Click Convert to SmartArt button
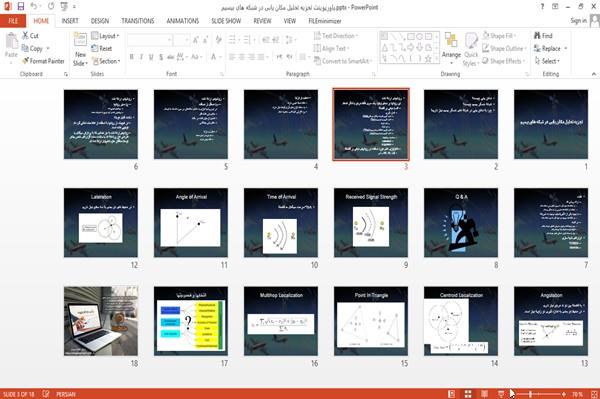Screen dimensions: 600x399 342,61
